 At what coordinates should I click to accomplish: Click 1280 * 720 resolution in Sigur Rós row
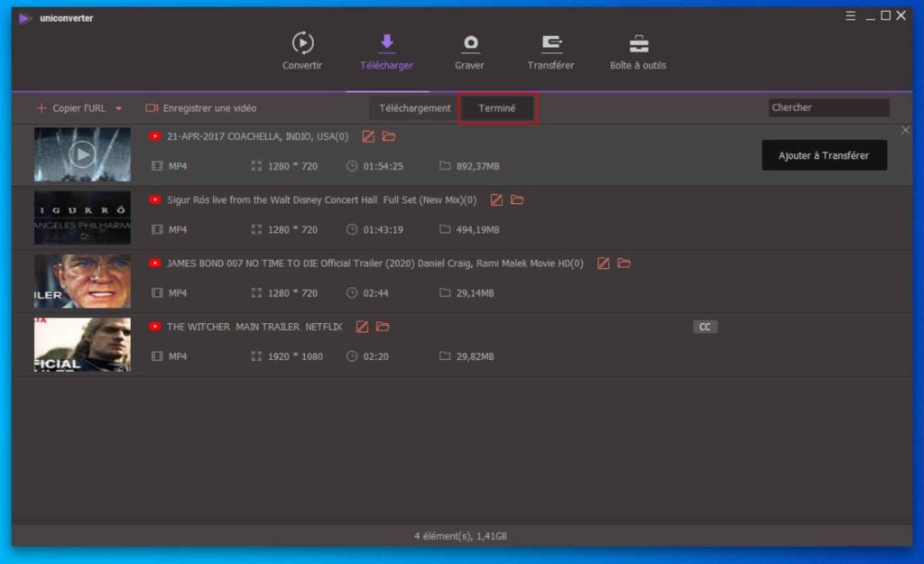tap(293, 230)
